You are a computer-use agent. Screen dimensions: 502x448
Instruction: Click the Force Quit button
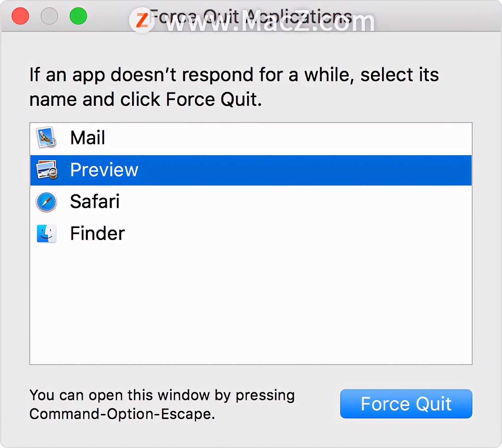tap(406, 404)
